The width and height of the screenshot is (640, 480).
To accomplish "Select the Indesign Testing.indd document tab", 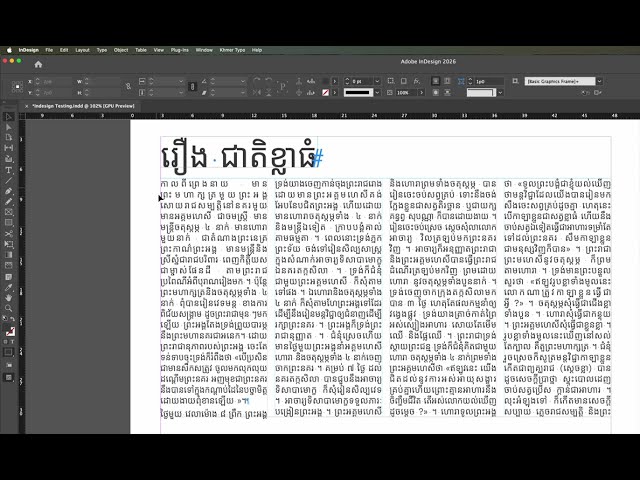I will (x=83, y=106).
